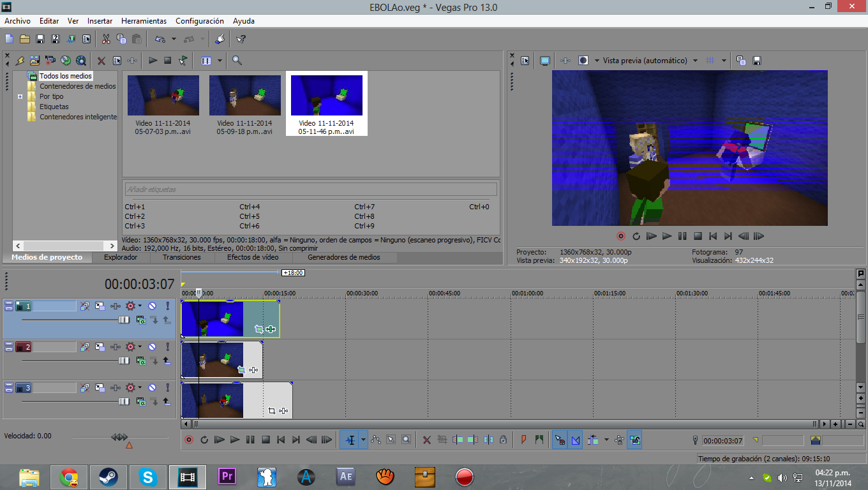Open a project using folder icon
868x490 pixels.
[x=24, y=39]
